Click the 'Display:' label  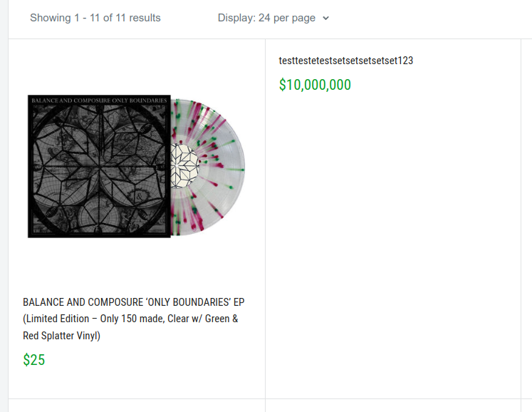tap(236, 18)
